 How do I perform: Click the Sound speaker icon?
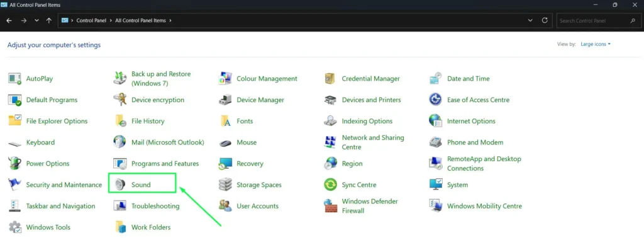(120, 184)
